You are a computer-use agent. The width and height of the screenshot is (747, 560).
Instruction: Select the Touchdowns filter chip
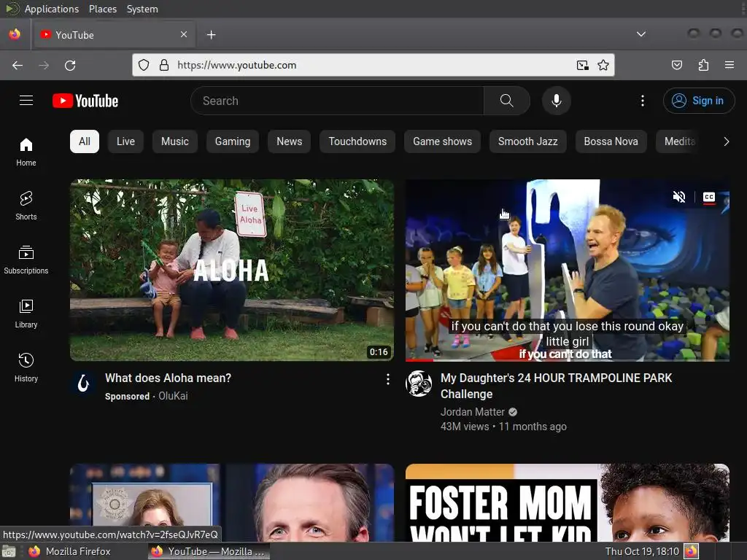pyautogui.click(x=357, y=141)
